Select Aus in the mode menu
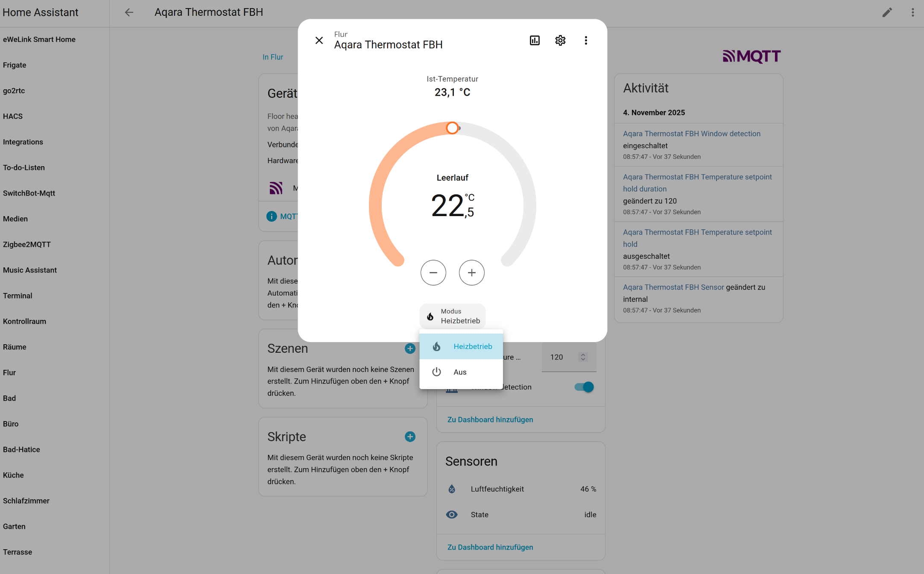The width and height of the screenshot is (924, 574). tap(460, 372)
